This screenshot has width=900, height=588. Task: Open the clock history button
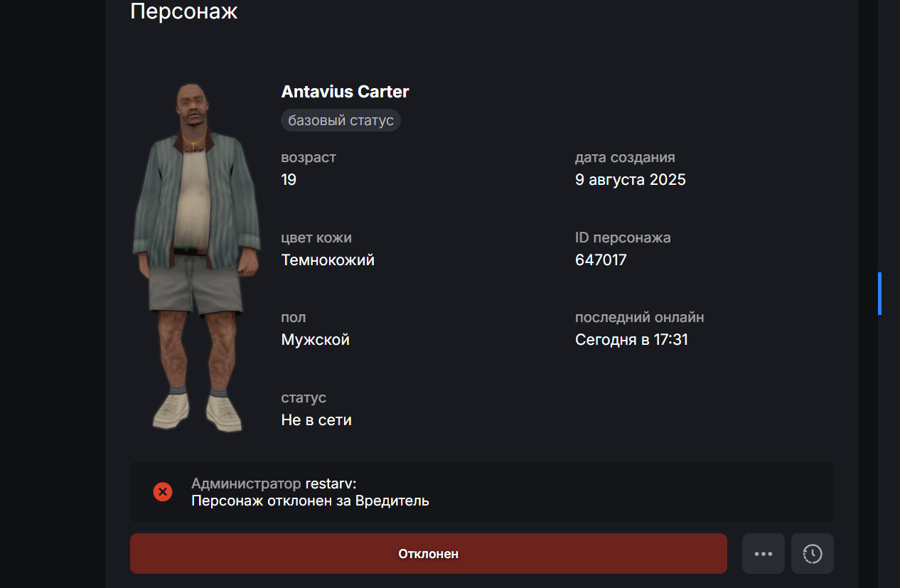point(813,553)
